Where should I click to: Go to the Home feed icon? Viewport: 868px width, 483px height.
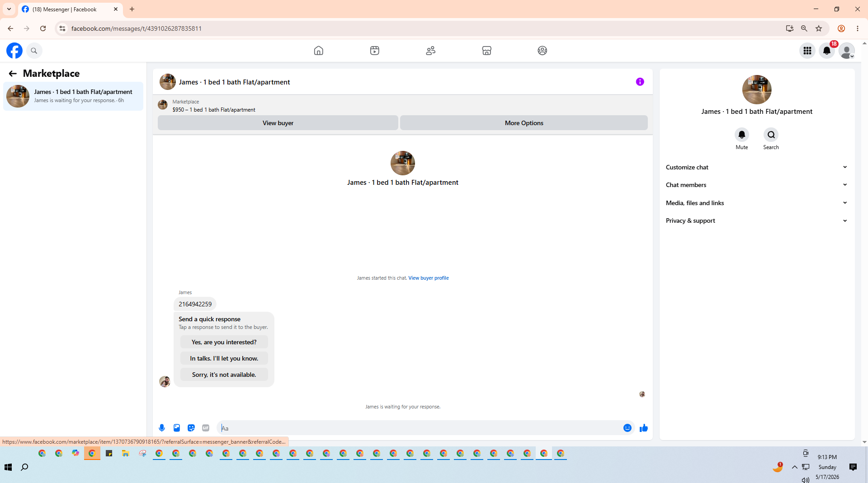pos(319,51)
